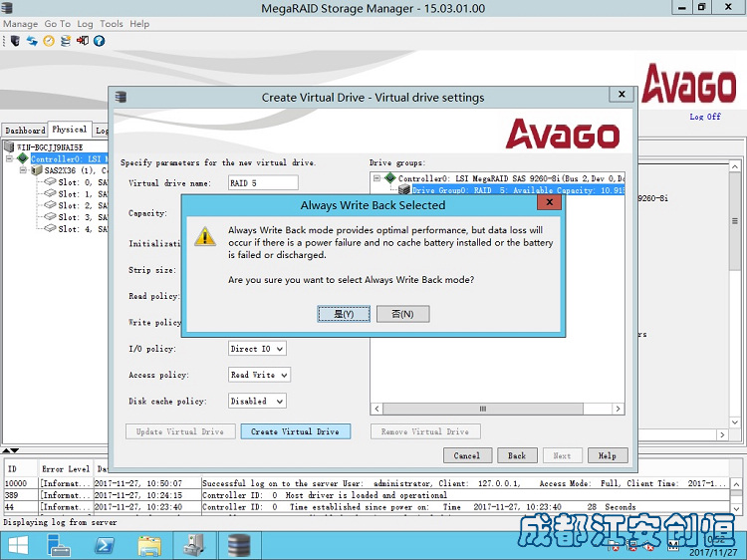
Task: Open Server Manager from the taskbar
Action: tap(59, 545)
